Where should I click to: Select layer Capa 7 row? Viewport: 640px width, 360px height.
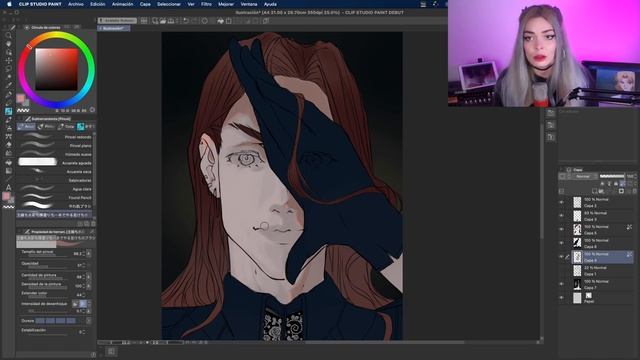pos(602,284)
